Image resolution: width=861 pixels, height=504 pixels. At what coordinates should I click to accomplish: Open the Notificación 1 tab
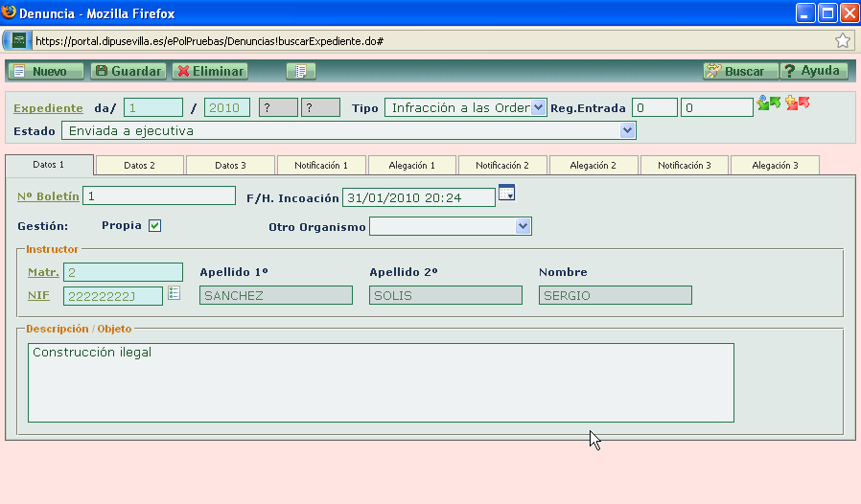tap(321, 166)
